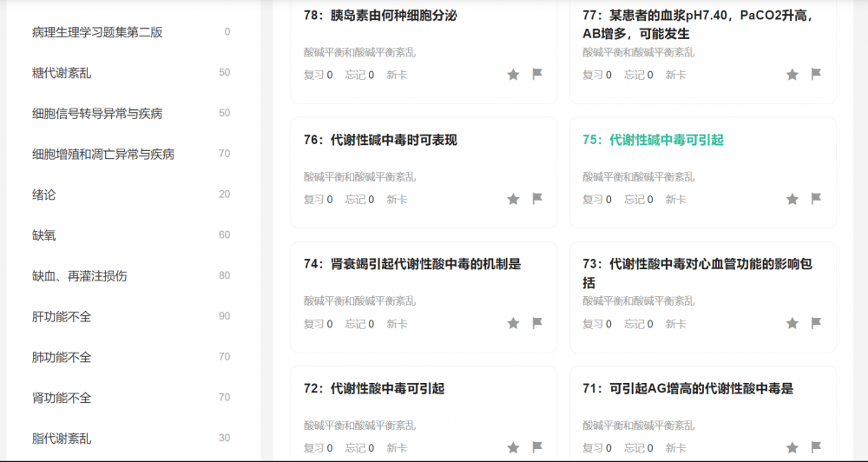Select the 肺功能不全 chapter

[x=62, y=357]
